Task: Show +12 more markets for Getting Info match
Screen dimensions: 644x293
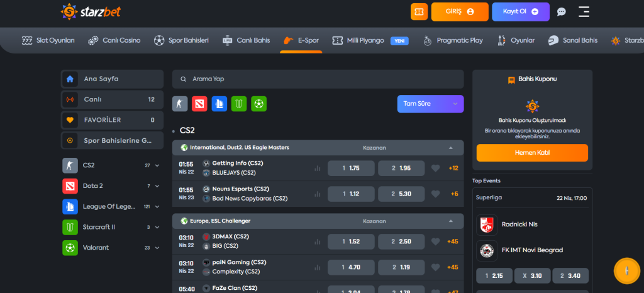Action: 453,169
